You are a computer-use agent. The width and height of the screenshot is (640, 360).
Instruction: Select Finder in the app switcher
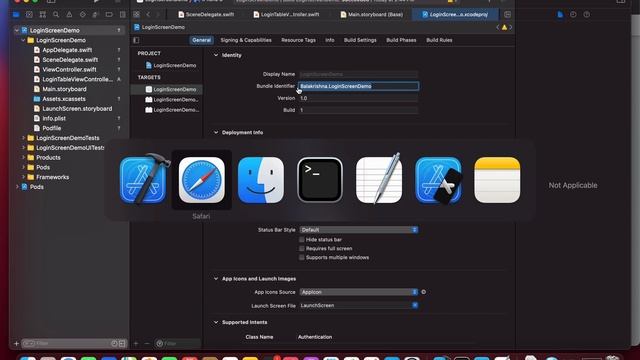261,180
